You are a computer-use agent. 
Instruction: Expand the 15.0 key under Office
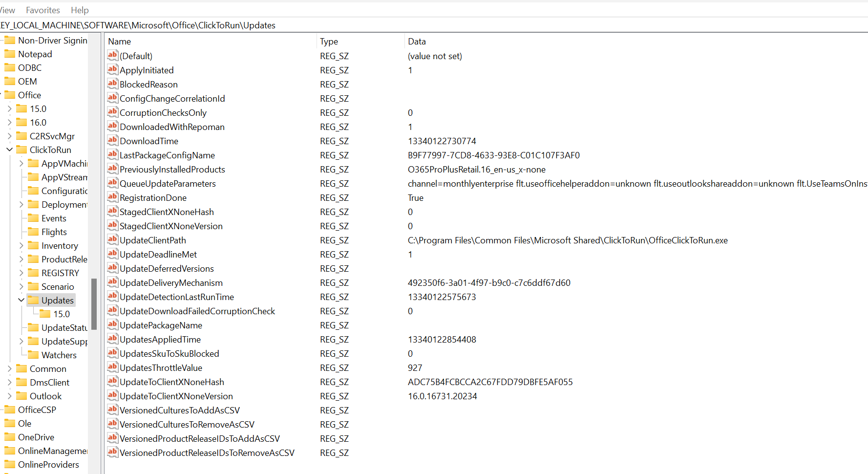point(9,108)
